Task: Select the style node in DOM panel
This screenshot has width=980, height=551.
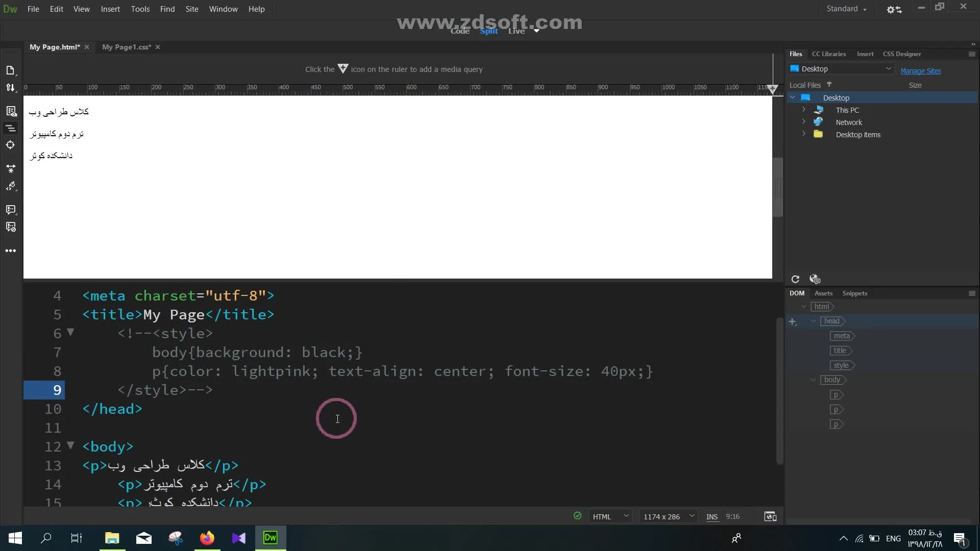Action: 842,365
